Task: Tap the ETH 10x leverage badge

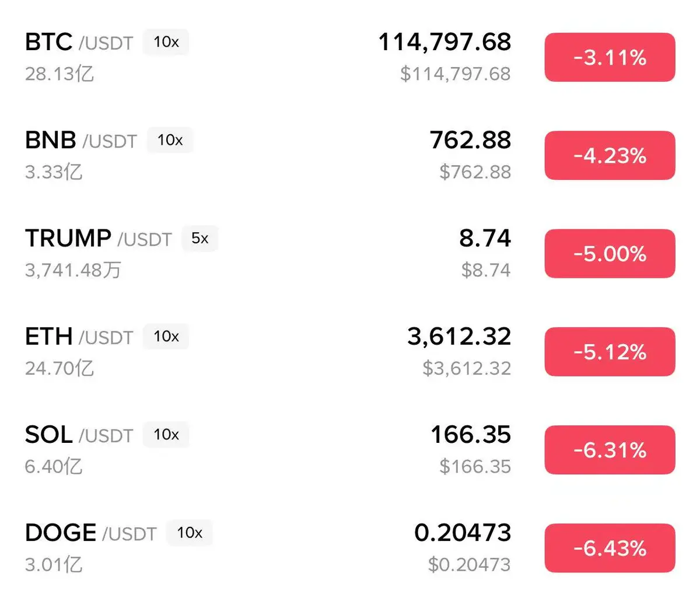Action: tap(166, 336)
